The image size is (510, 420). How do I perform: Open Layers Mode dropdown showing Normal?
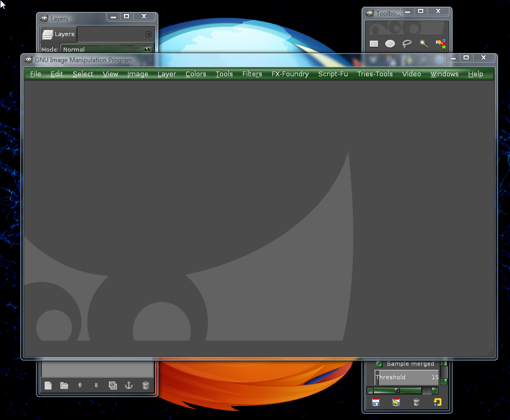(107, 50)
